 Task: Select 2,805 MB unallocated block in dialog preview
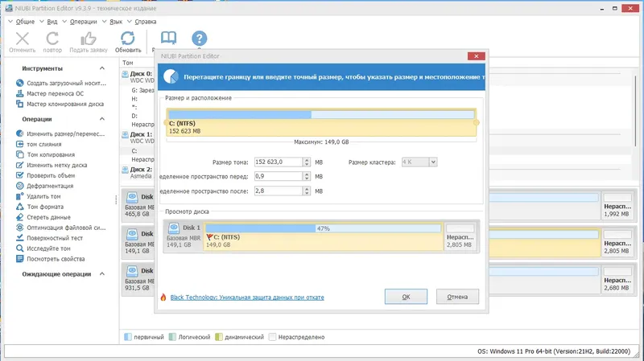pyautogui.click(x=460, y=236)
